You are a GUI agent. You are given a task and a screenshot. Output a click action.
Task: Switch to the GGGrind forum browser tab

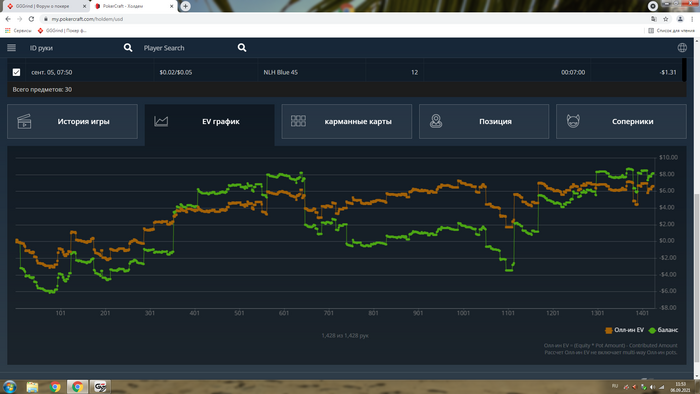click(x=45, y=6)
